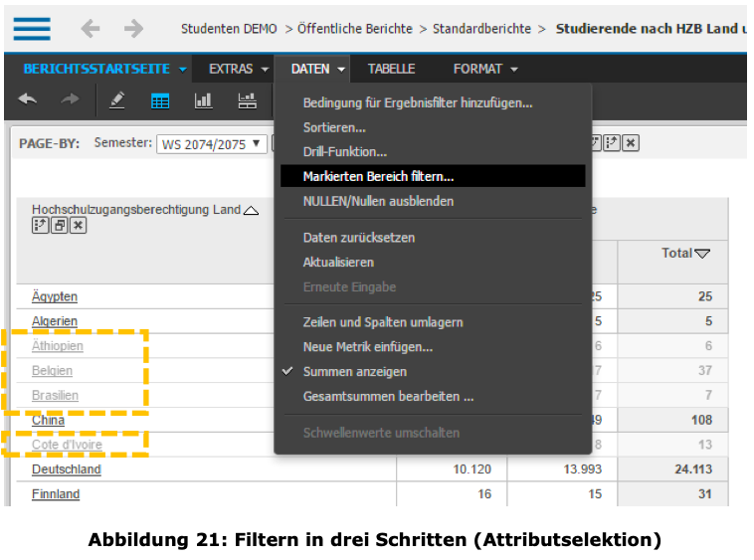754x560 pixels.
Task: Sort descending using Total column triangle
Action: (702, 254)
